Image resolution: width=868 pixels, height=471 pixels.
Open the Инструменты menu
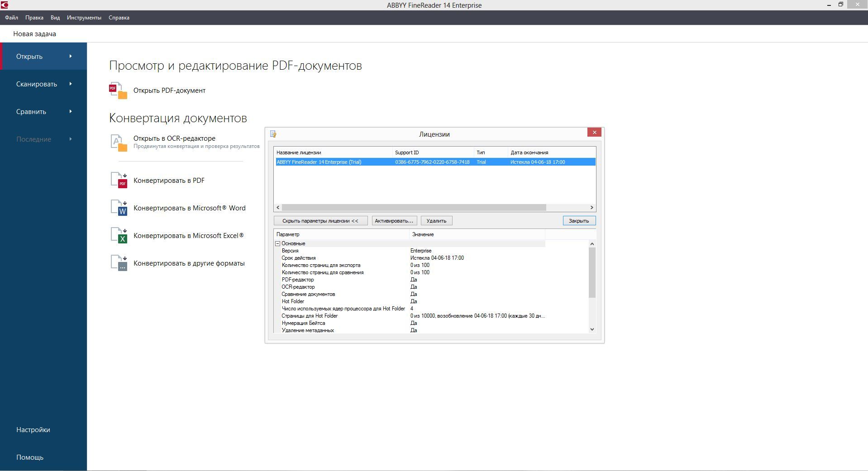84,18
